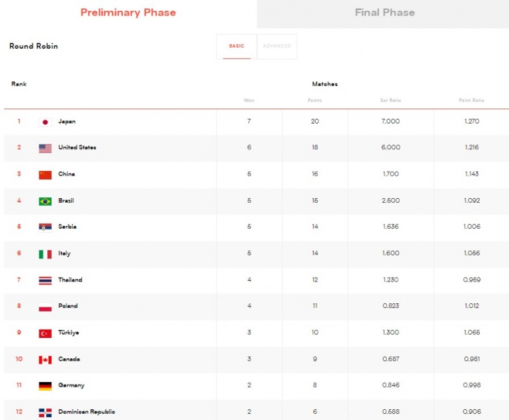
Task: Click the China flag icon
Action: pos(45,175)
